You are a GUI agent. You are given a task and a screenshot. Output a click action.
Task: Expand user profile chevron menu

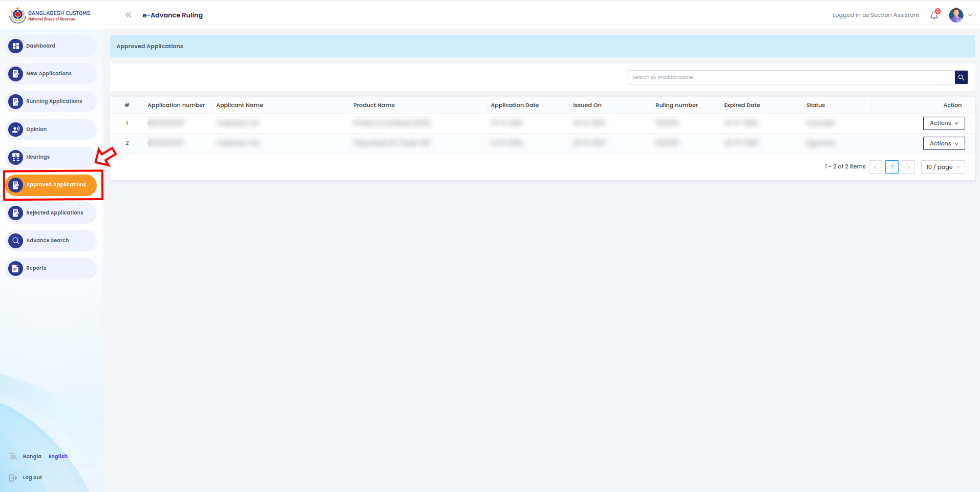[x=970, y=15]
